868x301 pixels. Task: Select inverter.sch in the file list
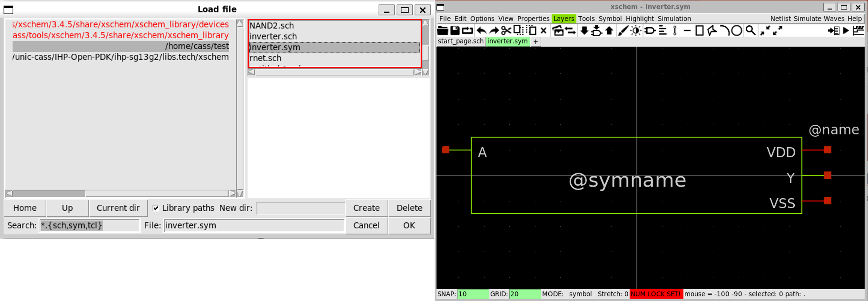click(273, 36)
